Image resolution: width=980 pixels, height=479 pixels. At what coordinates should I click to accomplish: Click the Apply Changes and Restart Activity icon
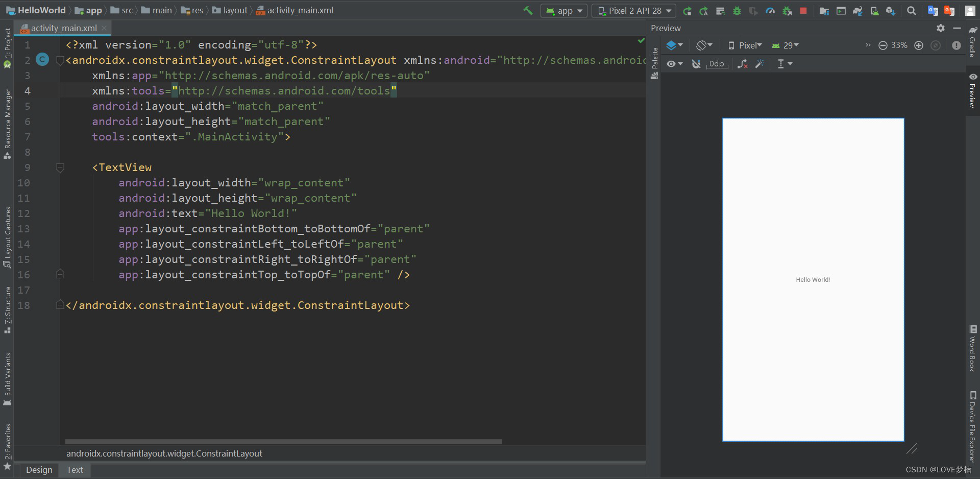pos(687,11)
